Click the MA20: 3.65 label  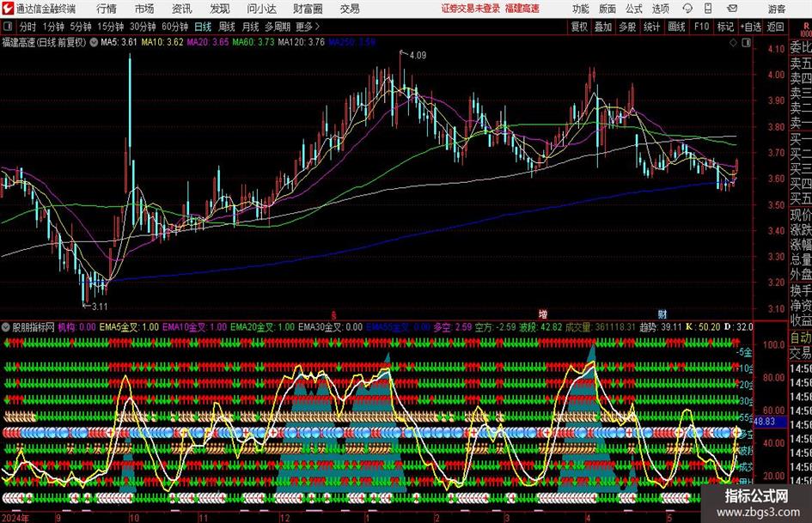click(208, 42)
